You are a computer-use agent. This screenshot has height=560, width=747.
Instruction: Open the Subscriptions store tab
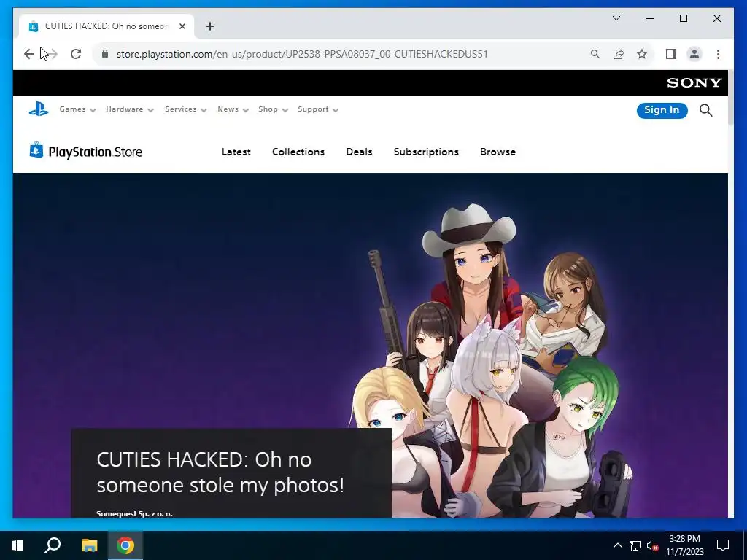(x=426, y=152)
